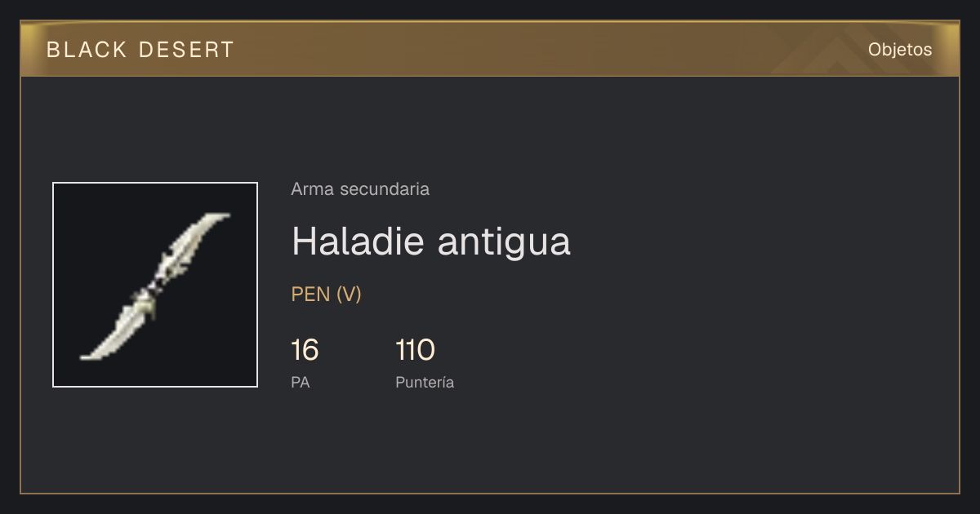Go to the BLACK DESERT home title
Image resolution: width=980 pixels, height=514 pixels.
coord(140,50)
